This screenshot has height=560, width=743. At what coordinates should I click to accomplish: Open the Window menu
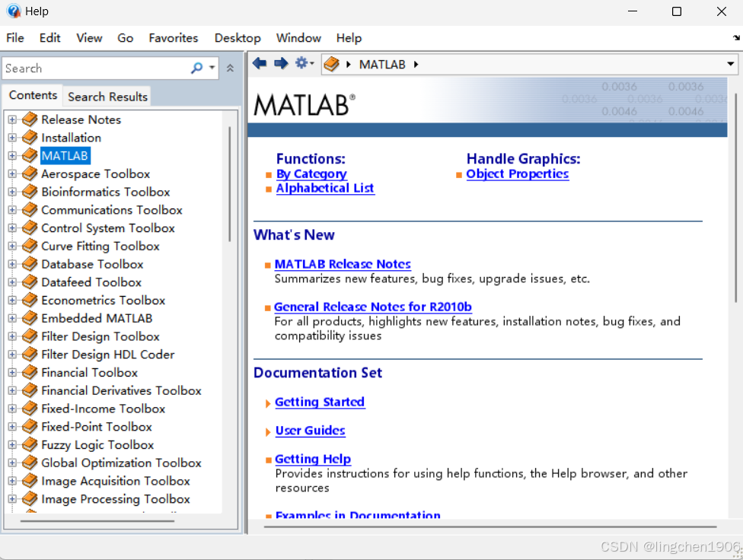pos(298,38)
